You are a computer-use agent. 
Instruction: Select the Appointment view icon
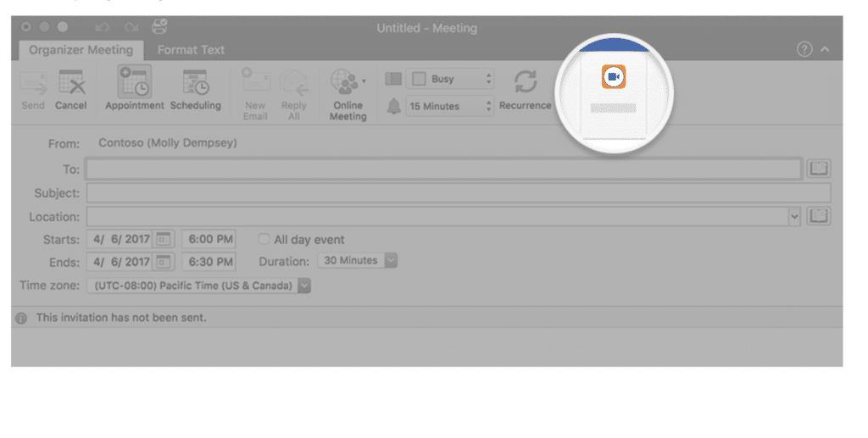coord(135,82)
